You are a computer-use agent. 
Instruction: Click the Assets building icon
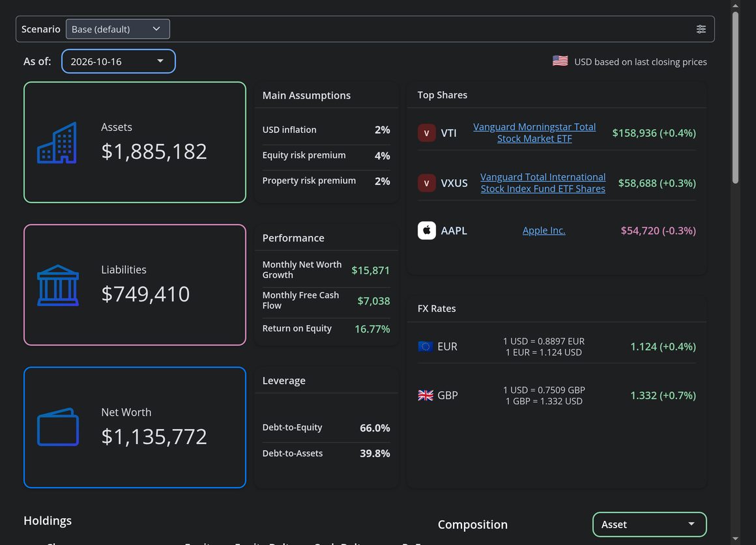click(x=57, y=143)
